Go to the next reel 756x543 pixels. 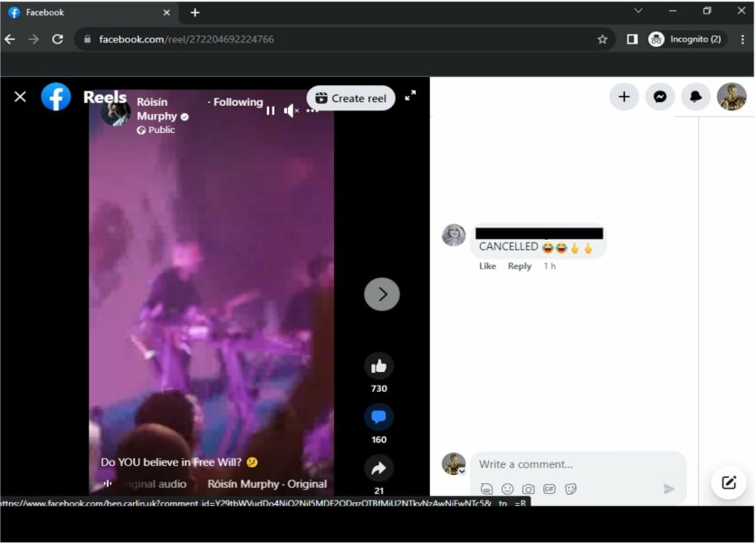tap(381, 294)
